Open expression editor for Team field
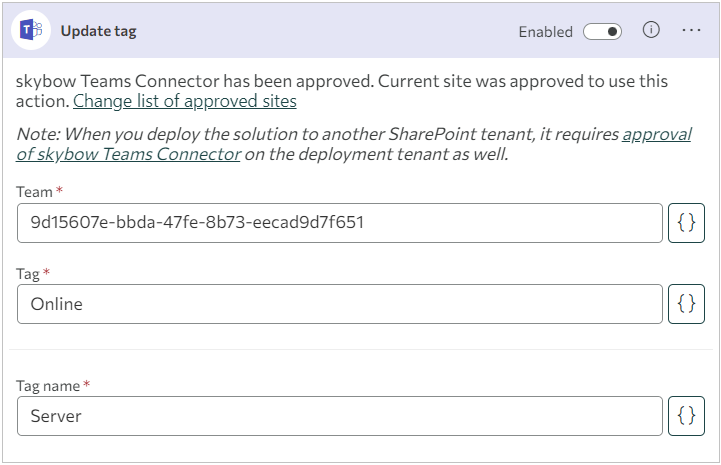The image size is (721, 465). (x=686, y=223)
